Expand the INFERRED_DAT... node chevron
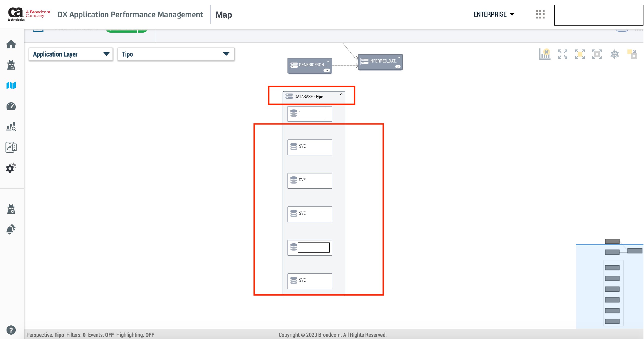The width and height of the screenshot is (644, 339). click(399, 58)
